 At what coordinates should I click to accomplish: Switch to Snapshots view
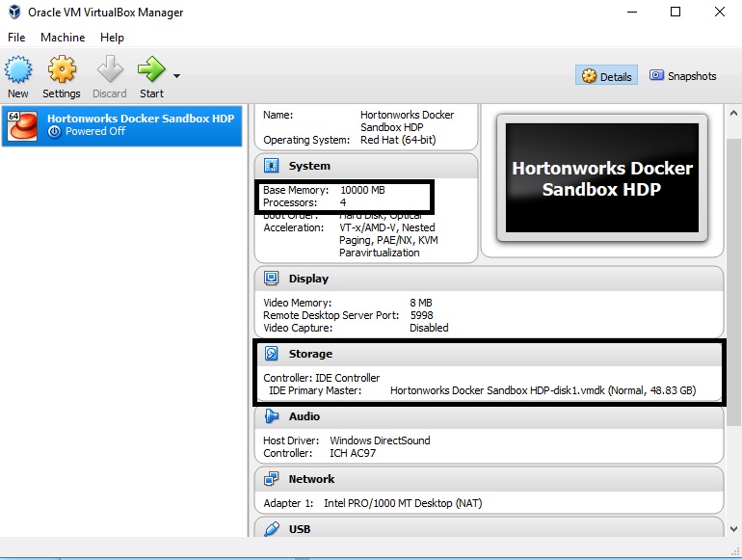coord(682,76)
